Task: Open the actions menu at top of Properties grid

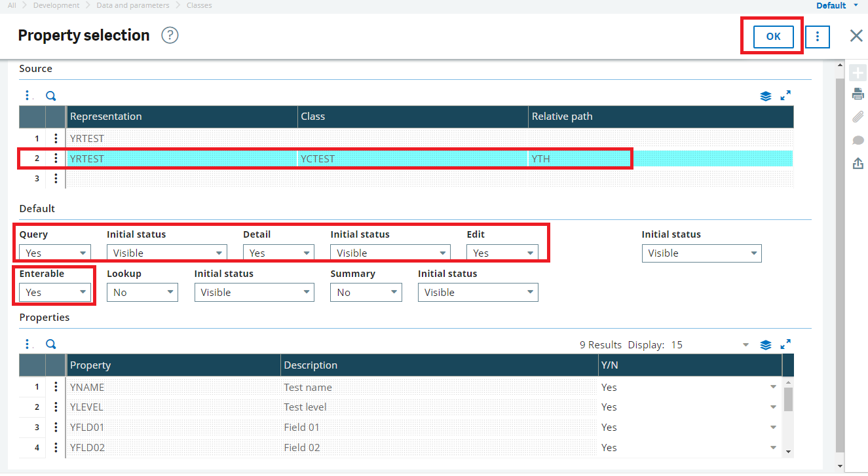Action: click(x=27, y=344)
